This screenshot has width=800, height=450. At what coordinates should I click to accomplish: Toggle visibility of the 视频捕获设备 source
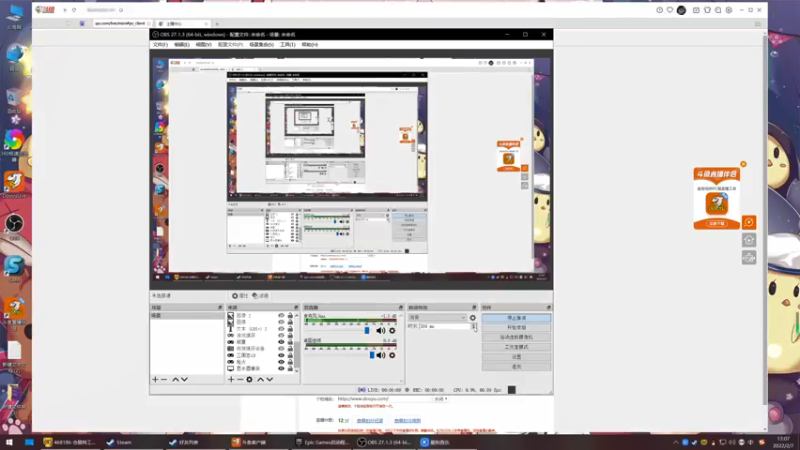(x=281, y=348)
